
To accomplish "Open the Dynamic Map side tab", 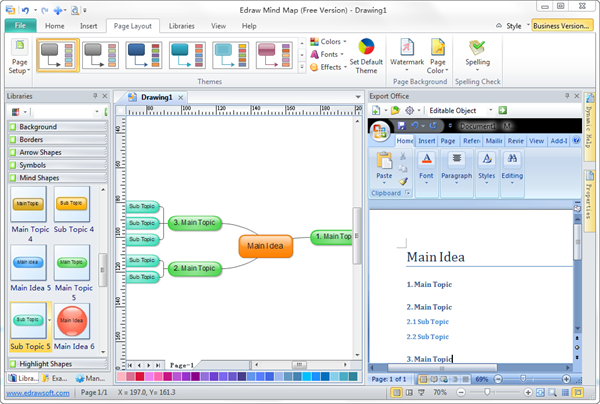I will click(589, 127).
